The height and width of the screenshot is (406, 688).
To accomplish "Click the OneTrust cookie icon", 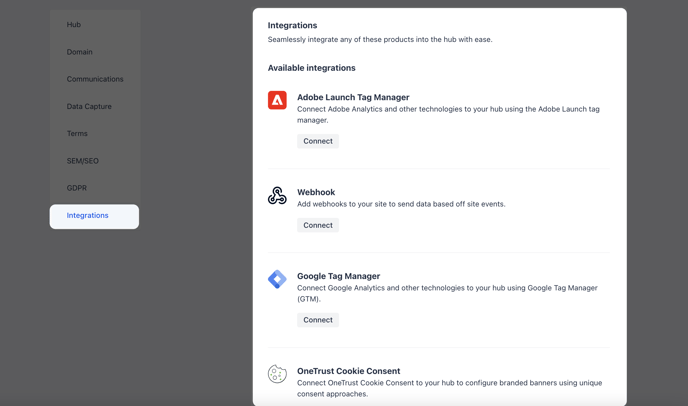I will coord(277,374).
